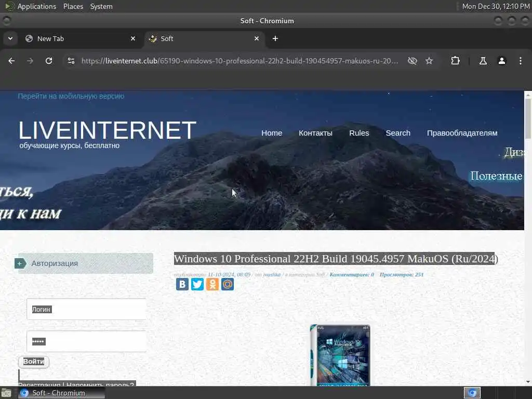This screenshot has height=399, width=532.
Task: View site information icon in address bar
Action: 71,61
